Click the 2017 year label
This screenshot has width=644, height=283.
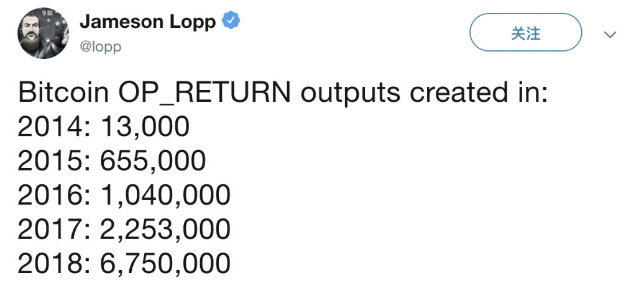(50, 230)
